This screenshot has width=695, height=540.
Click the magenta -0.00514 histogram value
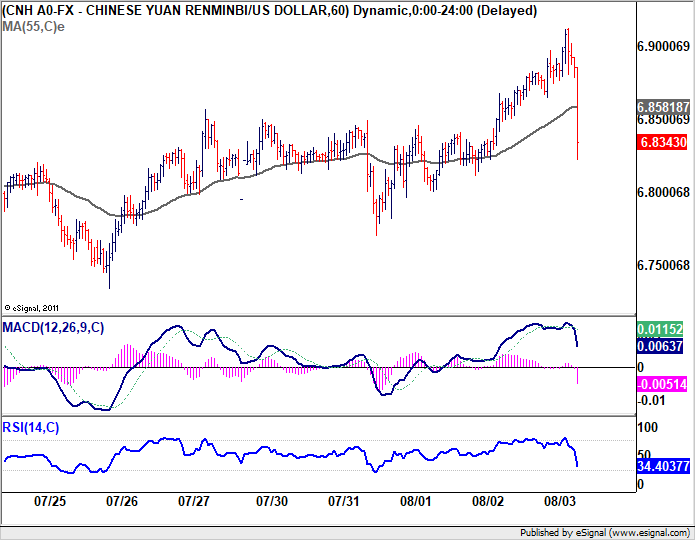(662, 384)
